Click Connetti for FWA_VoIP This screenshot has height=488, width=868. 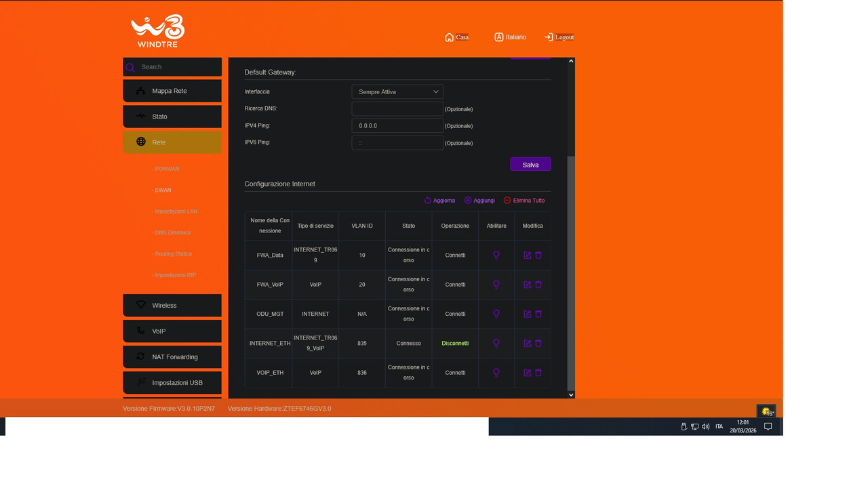click(455, 285)
